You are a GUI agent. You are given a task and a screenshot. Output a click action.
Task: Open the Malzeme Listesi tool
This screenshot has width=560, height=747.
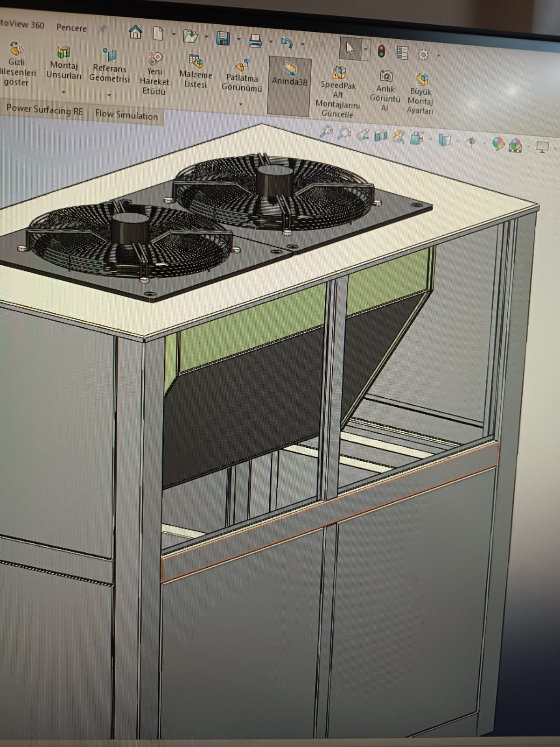pos(195,71)
